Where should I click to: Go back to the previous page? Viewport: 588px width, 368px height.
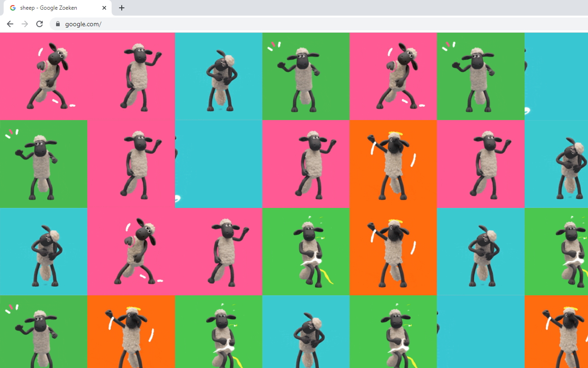[x=10, y=24]
